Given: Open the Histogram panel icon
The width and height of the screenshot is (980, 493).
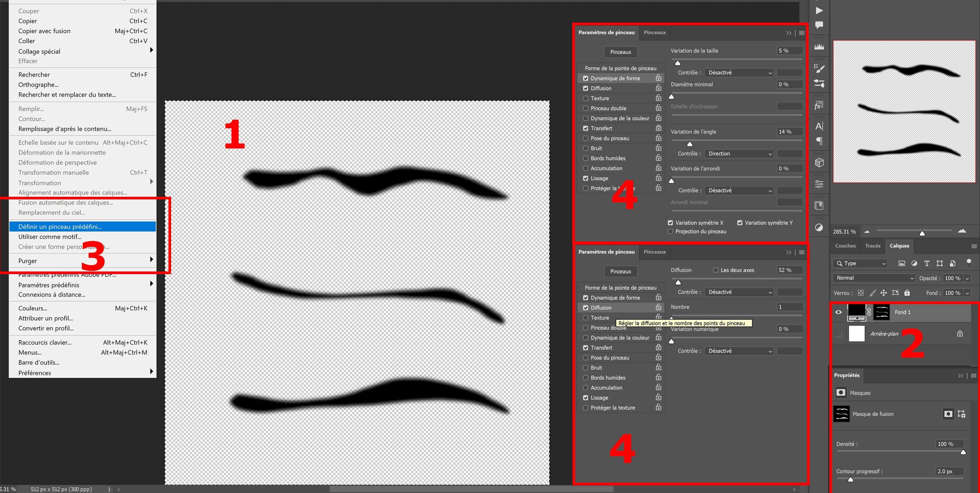Looking at the screenshot, I should [x=819, y=47].
